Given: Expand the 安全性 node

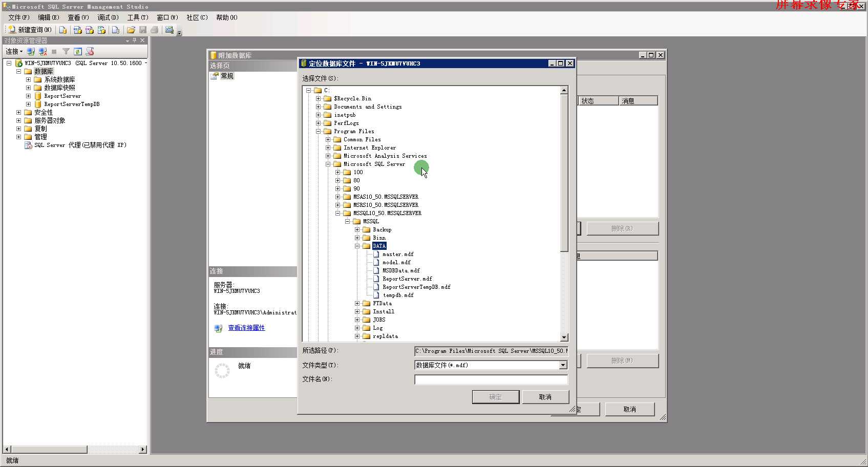Looking at the screenshot, I should (x=19, y=112).
